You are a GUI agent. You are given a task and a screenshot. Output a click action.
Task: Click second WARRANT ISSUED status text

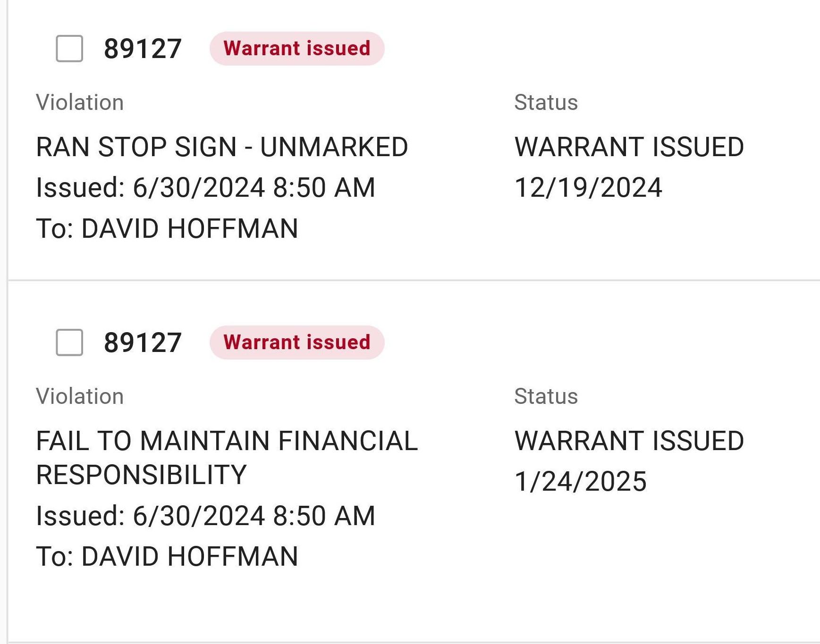tap(629, 441)
